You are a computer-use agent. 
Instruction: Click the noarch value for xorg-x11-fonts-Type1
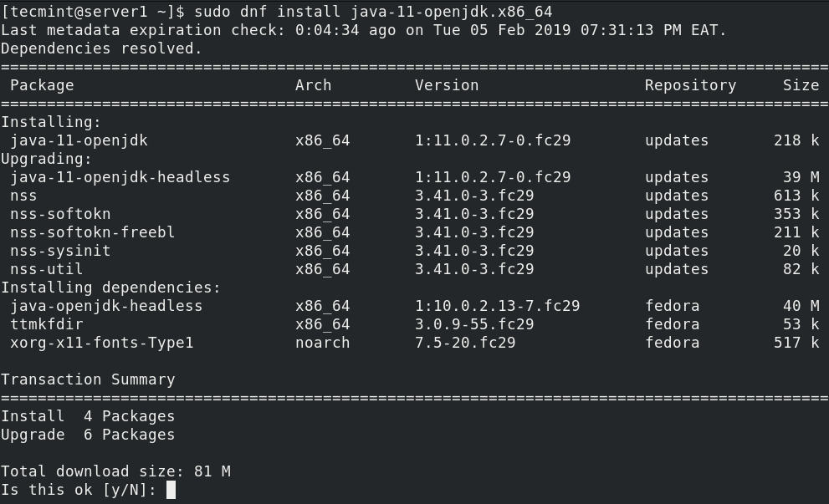click(x=322, y=343)
